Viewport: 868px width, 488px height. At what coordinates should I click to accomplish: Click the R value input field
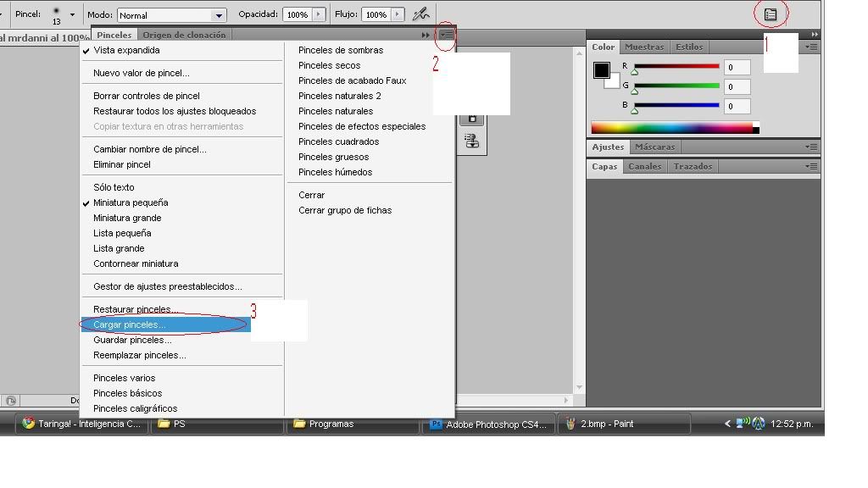[x=737, y=68]
